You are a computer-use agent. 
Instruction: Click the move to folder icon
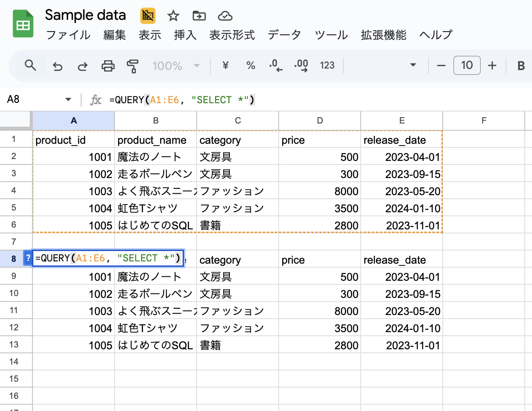click(199, 16)
